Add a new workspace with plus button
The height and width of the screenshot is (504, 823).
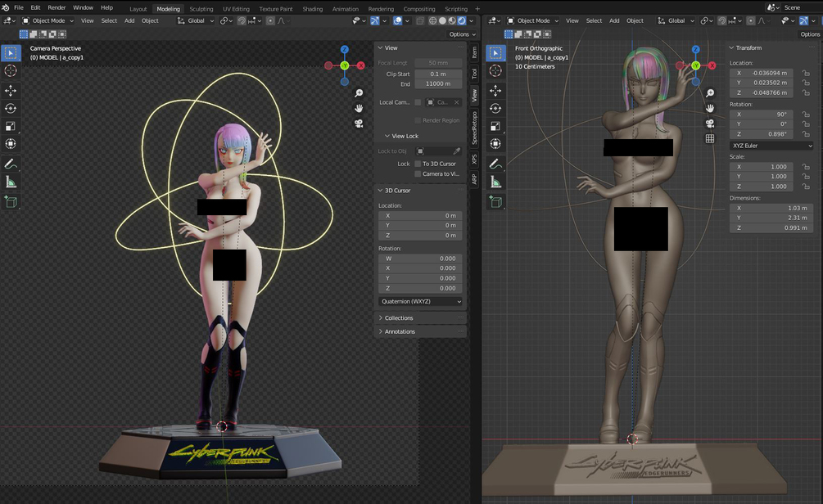(x=477, y=9)
